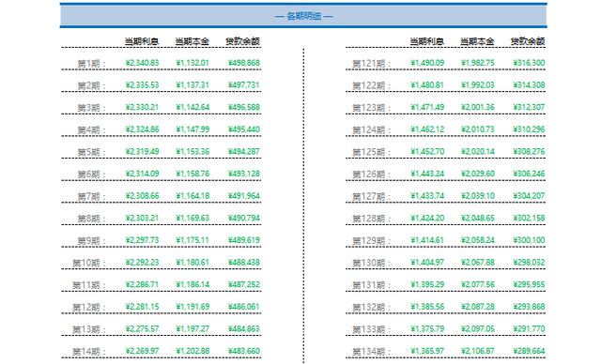Click interest value ¥2,340.83

tap(142, 63)
